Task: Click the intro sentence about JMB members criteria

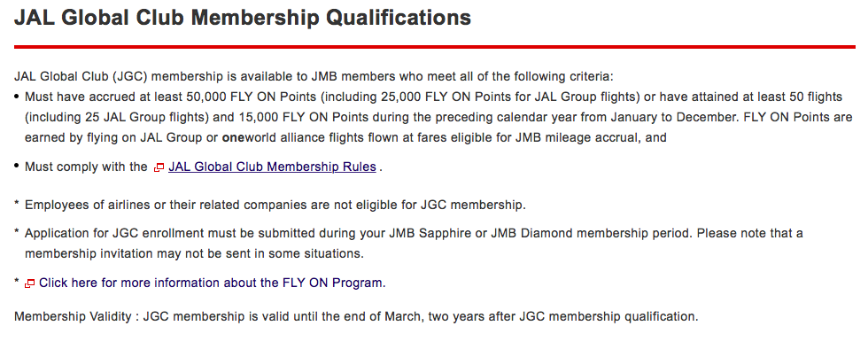Action: click(314, 76)
